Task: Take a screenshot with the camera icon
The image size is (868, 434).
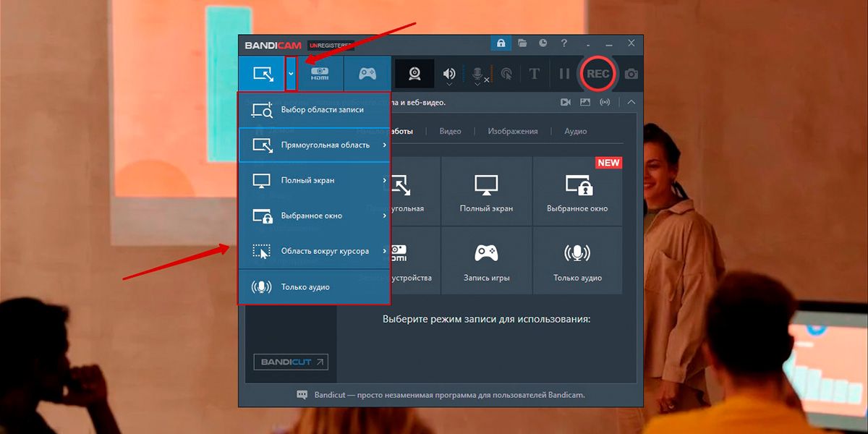Action: click(631, 73)
